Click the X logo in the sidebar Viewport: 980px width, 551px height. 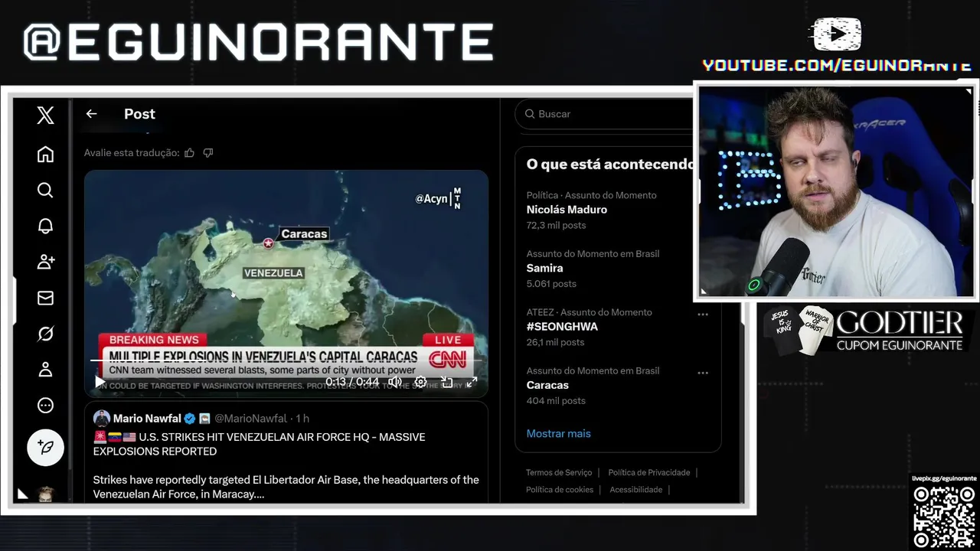(x=45, y=116)
